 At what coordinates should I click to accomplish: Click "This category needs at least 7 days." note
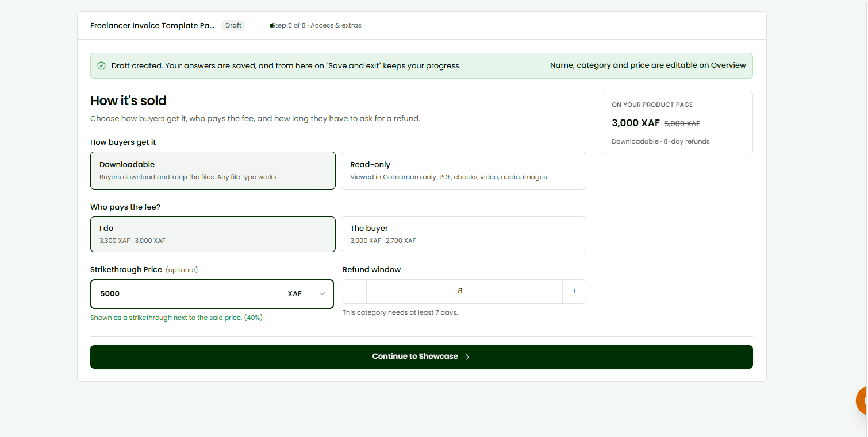pyautogui.click(x=400, y=313)
